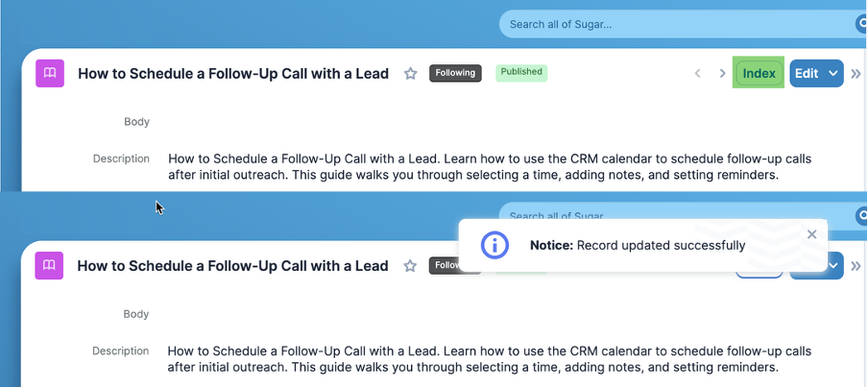Image resolution: width=868 pixels, height=388 pixels.
Task: Go to previous record using upper left arrow
Action: pyautogui.click(x=698, y=73)
